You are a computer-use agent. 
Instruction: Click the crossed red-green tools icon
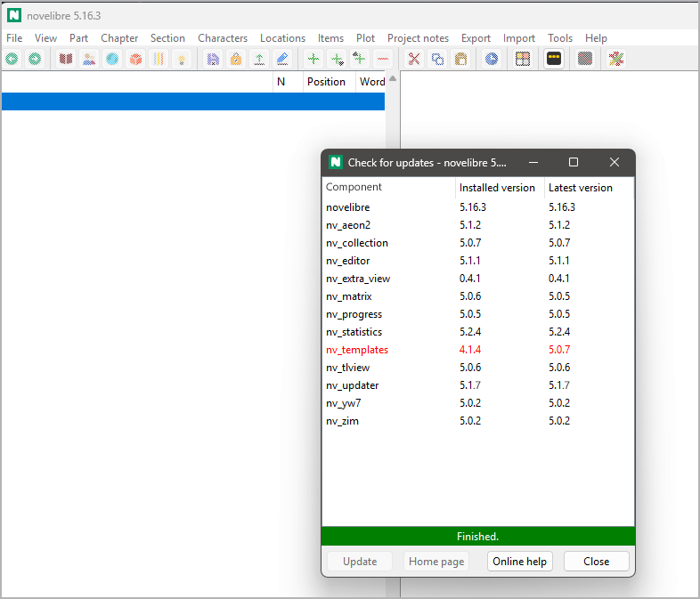click(x=616, y=59)
